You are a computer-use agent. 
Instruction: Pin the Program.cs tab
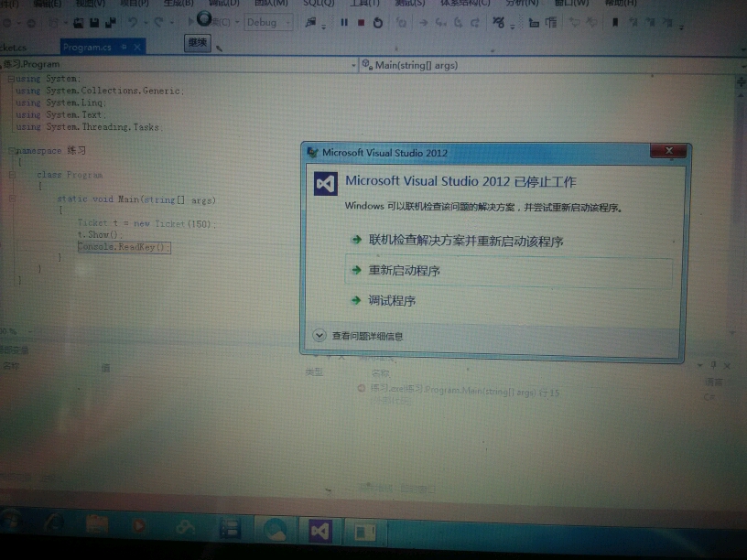coord(124,47)
